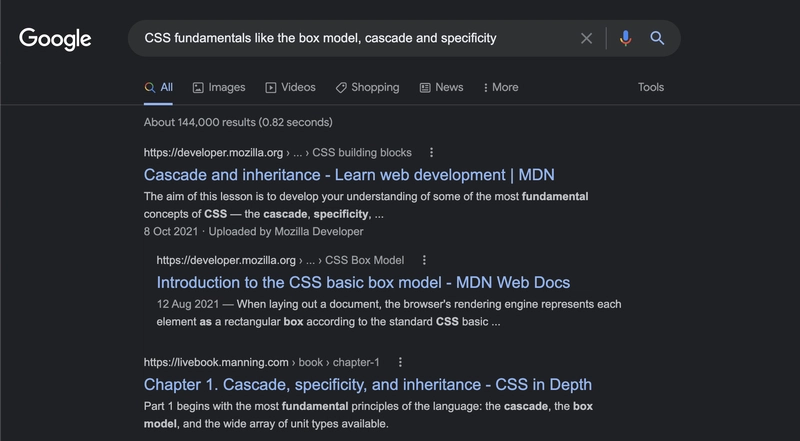Submit search with magnifying glass icon
Screen dimensions: 800x441
657,38
